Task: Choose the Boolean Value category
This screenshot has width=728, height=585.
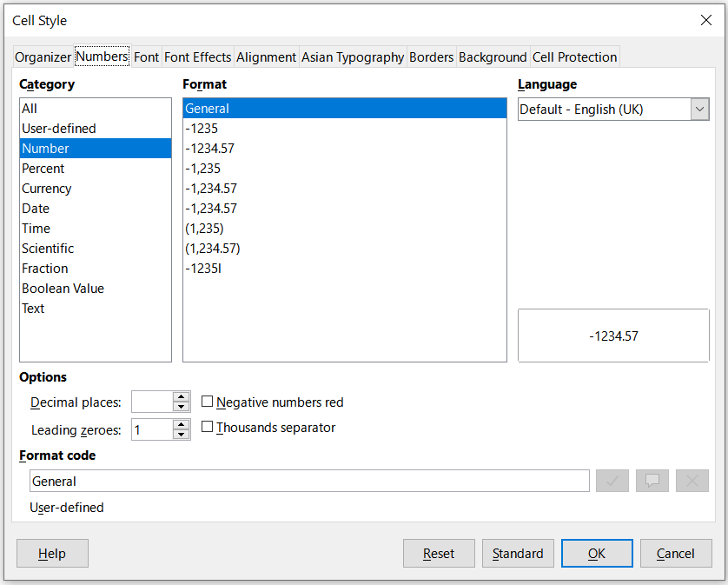Action: 96,288
